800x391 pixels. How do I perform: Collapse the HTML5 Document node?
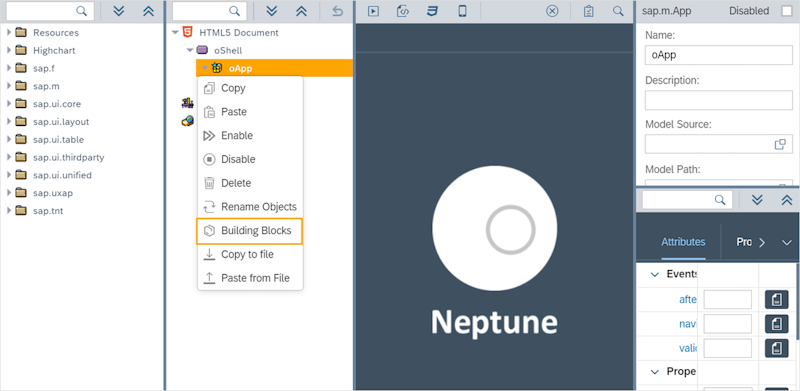(176, 33)
